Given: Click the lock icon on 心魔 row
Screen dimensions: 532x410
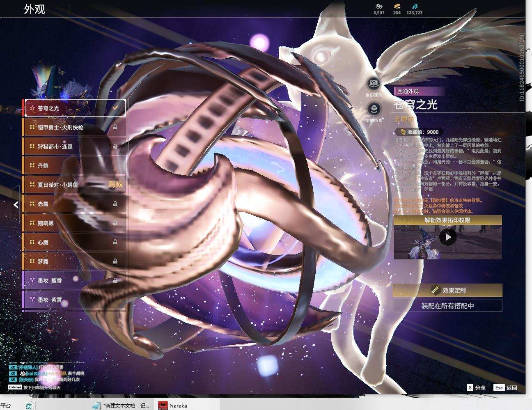Looking at the screenshot, I should (115, 242).
